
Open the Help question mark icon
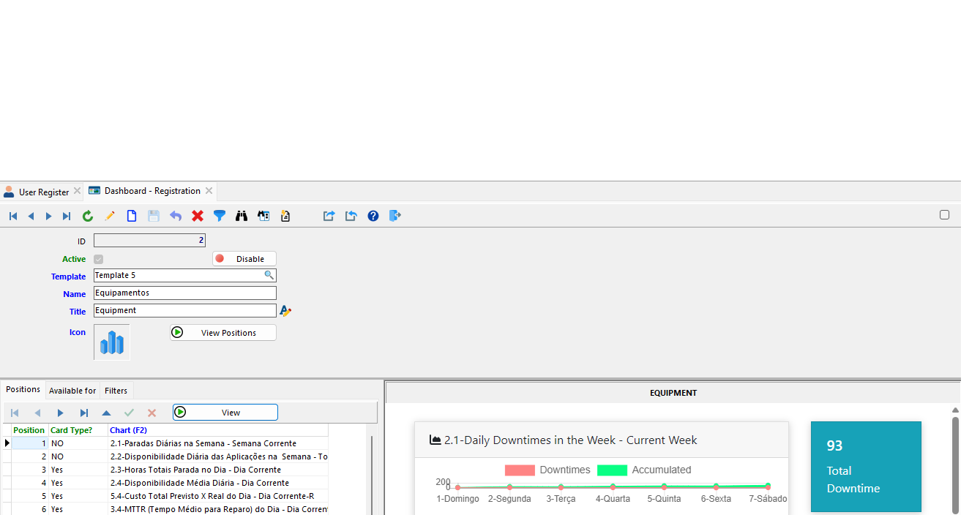tap(373, 216)
